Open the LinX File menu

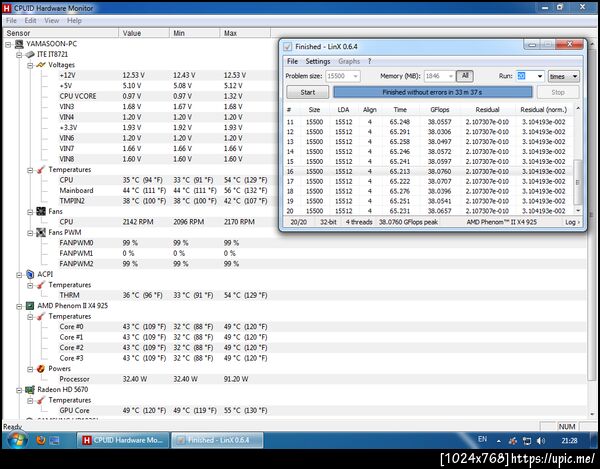click(292, 61)
